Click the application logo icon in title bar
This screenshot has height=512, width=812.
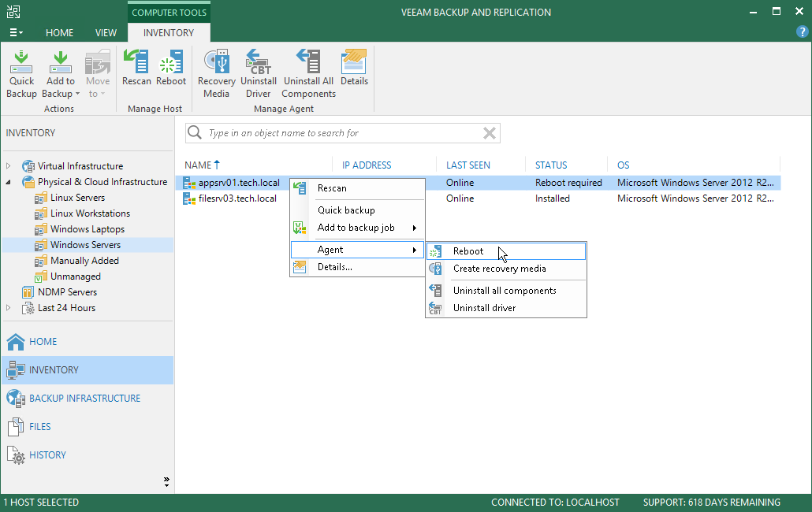coord(13,11)
